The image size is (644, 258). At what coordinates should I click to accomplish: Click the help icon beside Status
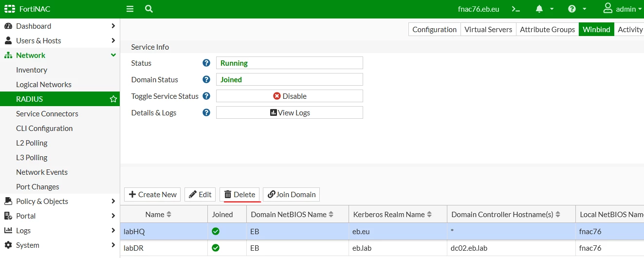click(206, 63)
